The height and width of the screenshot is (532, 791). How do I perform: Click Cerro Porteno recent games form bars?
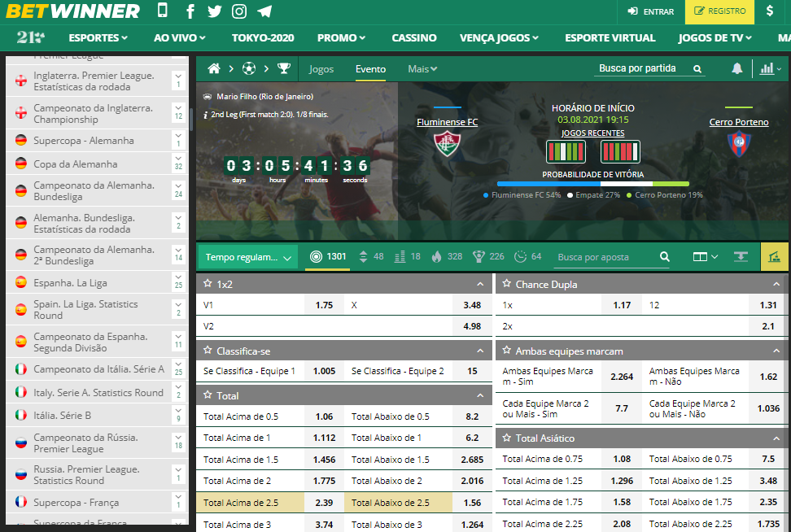pyautogui.click(x=620, y=152)
